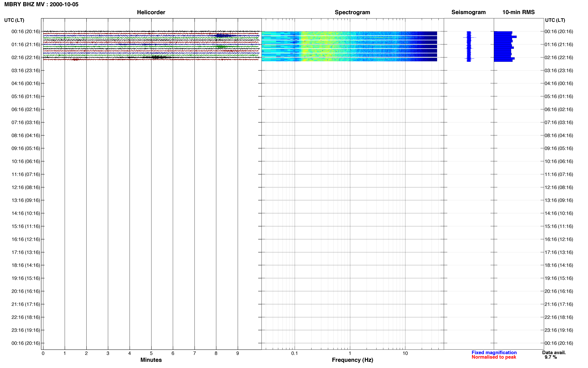Screen dimensions: 588x368
Task: Click RMS-side time label 11:16 (07:16)
Action: click(559, 174)
